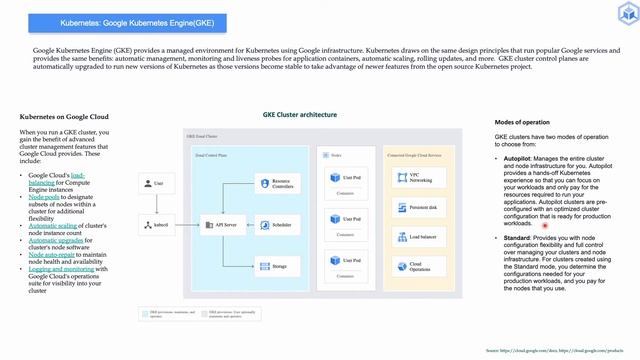
Task: Click the Storage icon in the control plane
Action: point(265,267)
